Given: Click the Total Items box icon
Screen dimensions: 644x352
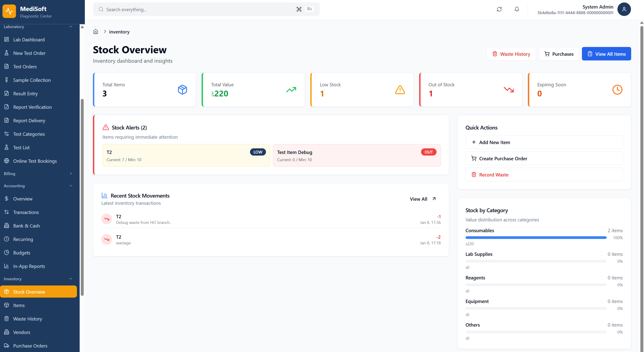Looking at the screenshot, I should point(182,90).
